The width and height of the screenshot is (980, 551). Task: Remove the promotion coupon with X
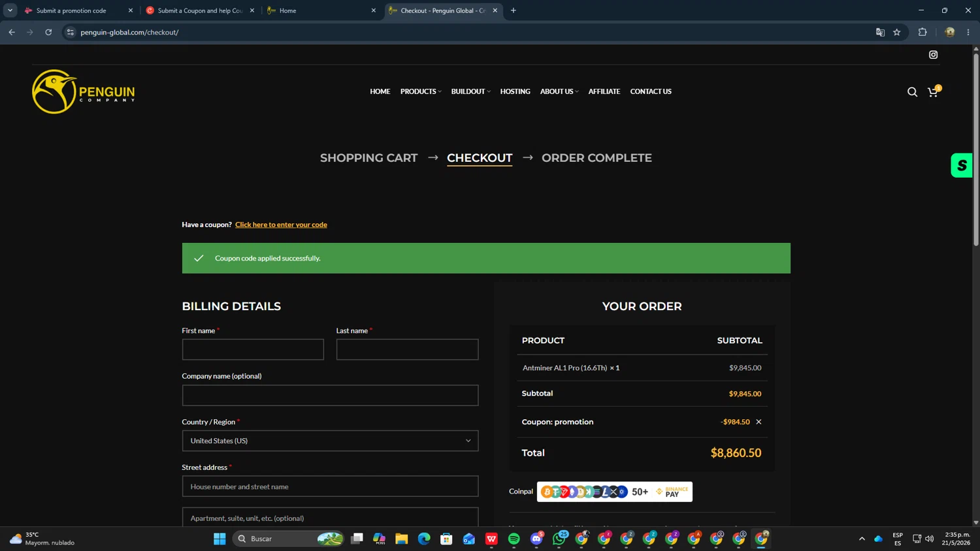point(759,422)
